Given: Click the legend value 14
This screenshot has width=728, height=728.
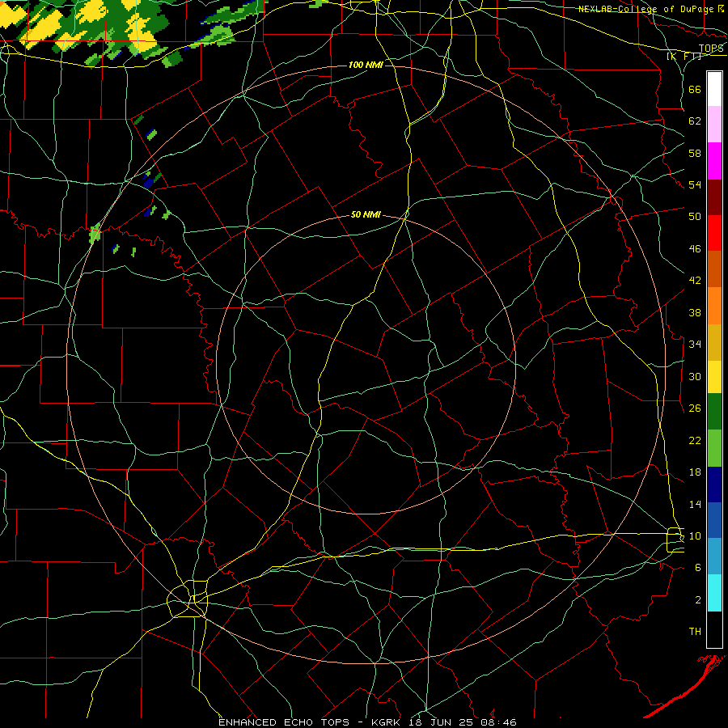Looking at the screenshot, I should tap(695, 504).
